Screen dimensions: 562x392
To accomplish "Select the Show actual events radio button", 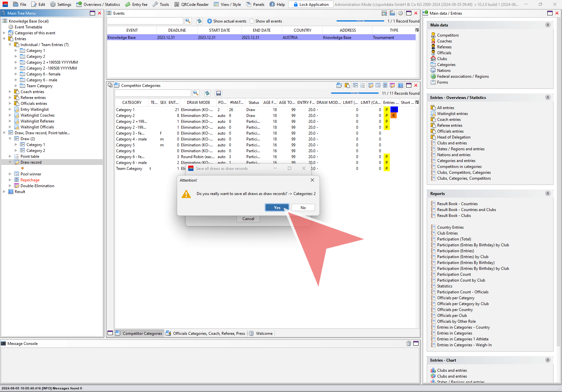I will click(210, 21).
